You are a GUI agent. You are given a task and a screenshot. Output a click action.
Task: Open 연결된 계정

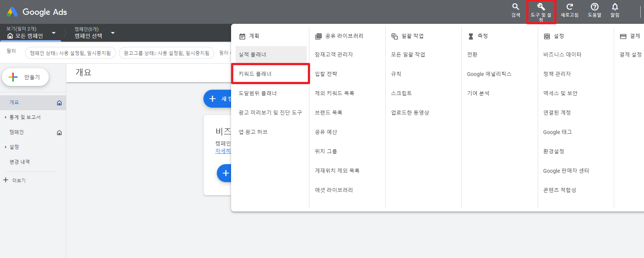coord(557,112)
